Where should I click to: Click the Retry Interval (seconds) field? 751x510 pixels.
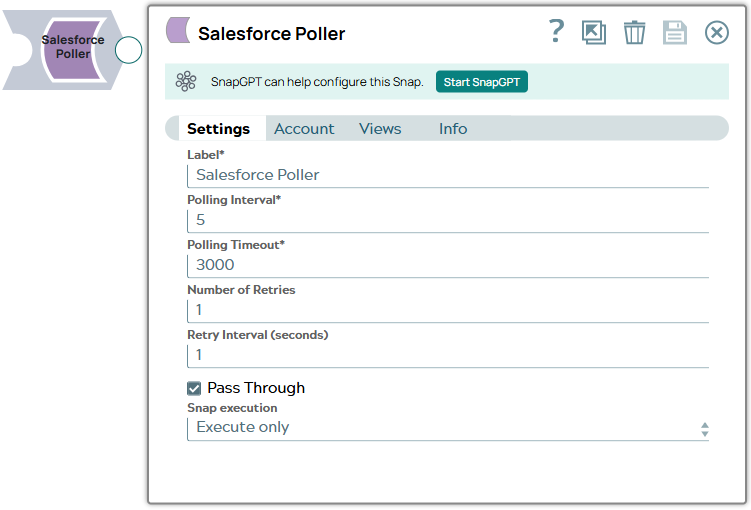pos(448,355)
